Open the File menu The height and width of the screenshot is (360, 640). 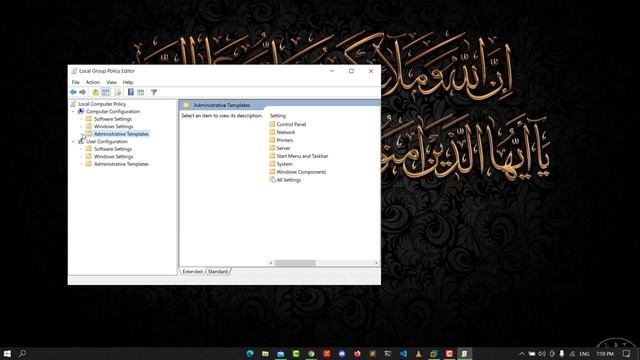tap(76, 82)
